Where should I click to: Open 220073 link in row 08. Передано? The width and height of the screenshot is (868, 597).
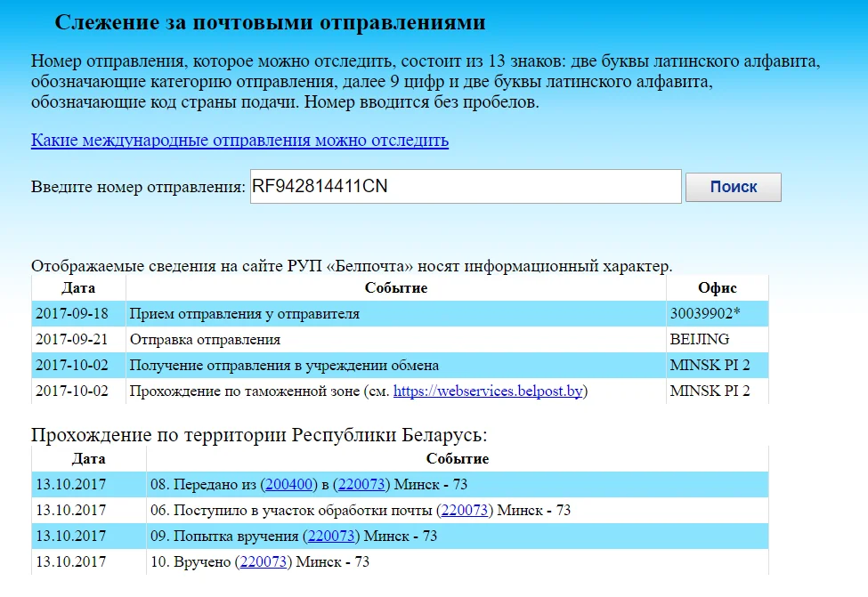coord(361,485)
